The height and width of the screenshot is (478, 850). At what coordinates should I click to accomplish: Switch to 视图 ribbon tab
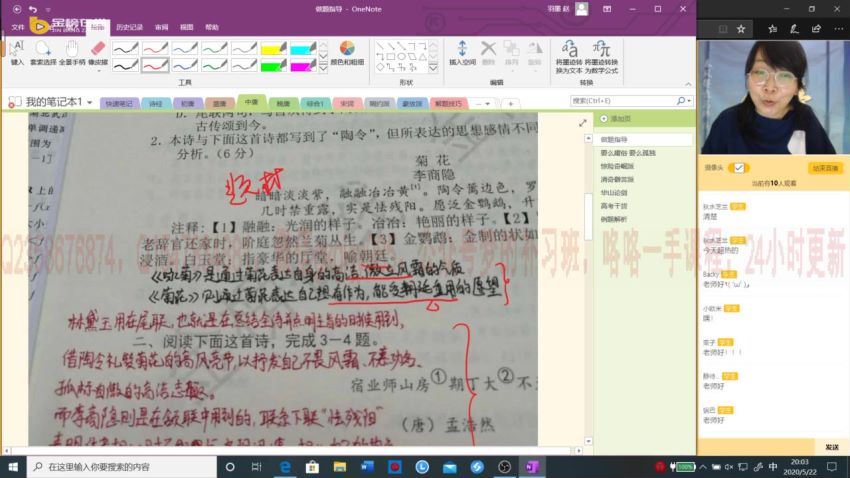(x=186, y=27)
